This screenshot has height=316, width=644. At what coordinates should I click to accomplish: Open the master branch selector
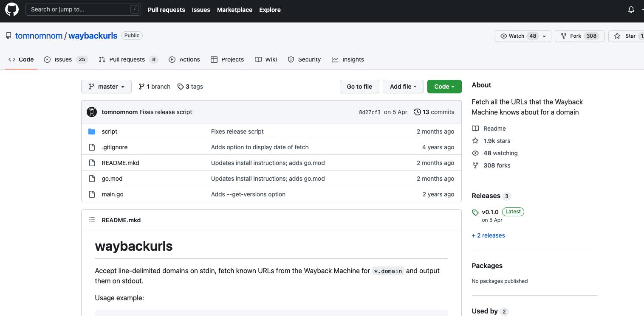pyautogui.click(x=106, y=87)
